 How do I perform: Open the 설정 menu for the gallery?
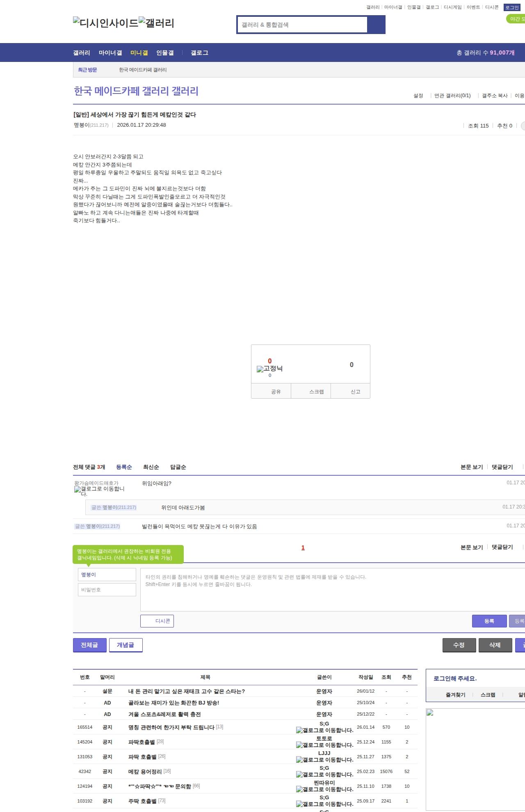[418, 96]
